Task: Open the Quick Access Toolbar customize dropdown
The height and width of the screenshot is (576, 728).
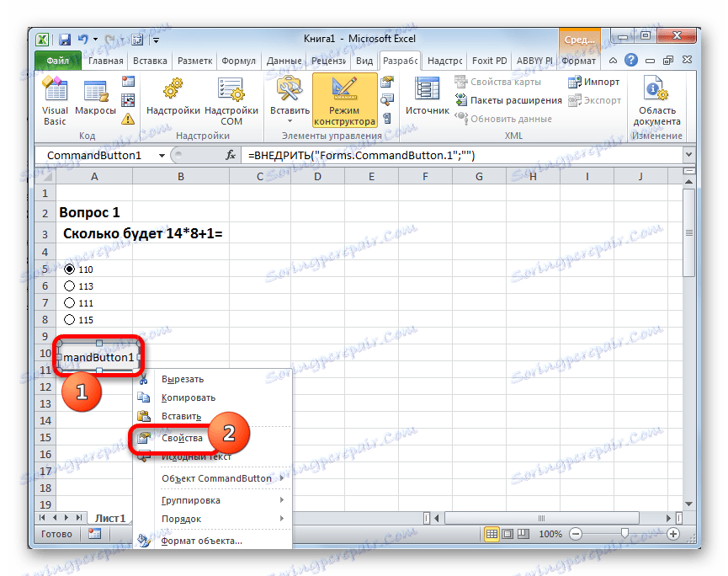Action: [157, 41]
